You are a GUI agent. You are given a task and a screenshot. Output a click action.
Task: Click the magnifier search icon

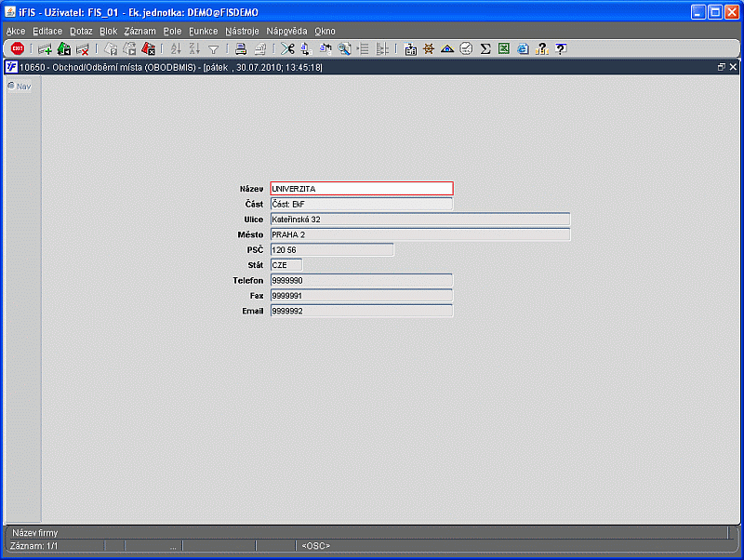(344, 48)
